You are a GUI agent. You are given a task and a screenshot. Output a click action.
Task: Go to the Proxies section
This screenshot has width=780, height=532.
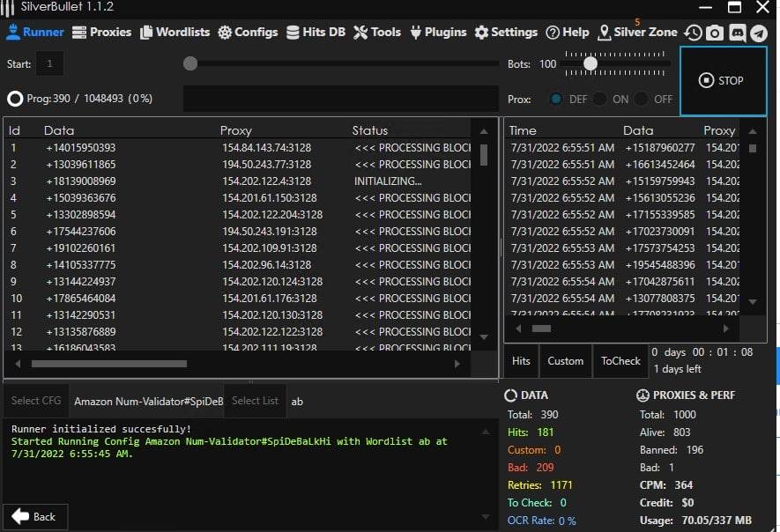tap(101, 32)
